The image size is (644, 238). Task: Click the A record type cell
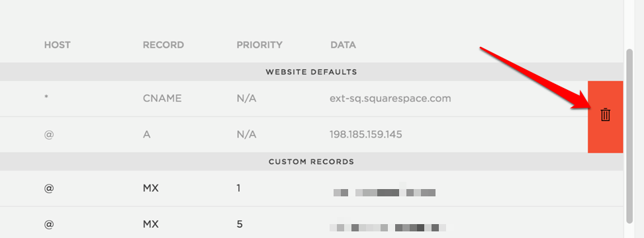pos(147,135)
